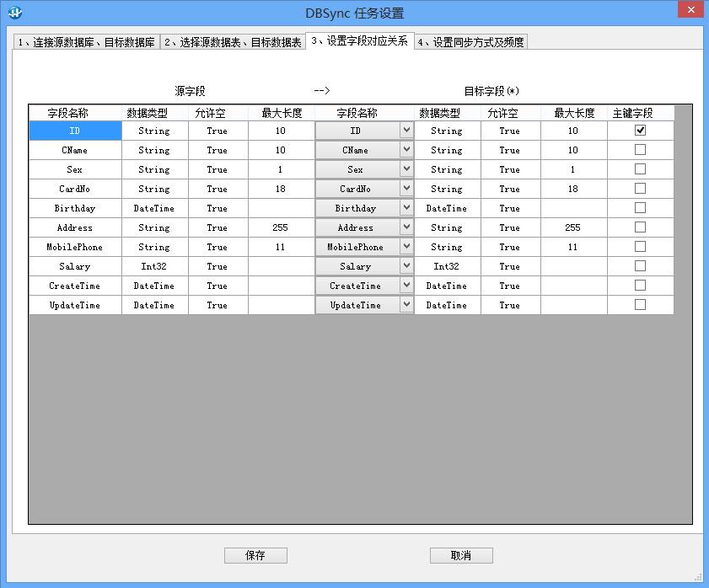Image resolution: width=709 pixels, height=588 pixels.
Task: Select source field cell Sex
Action: click(x=75, y=169)
